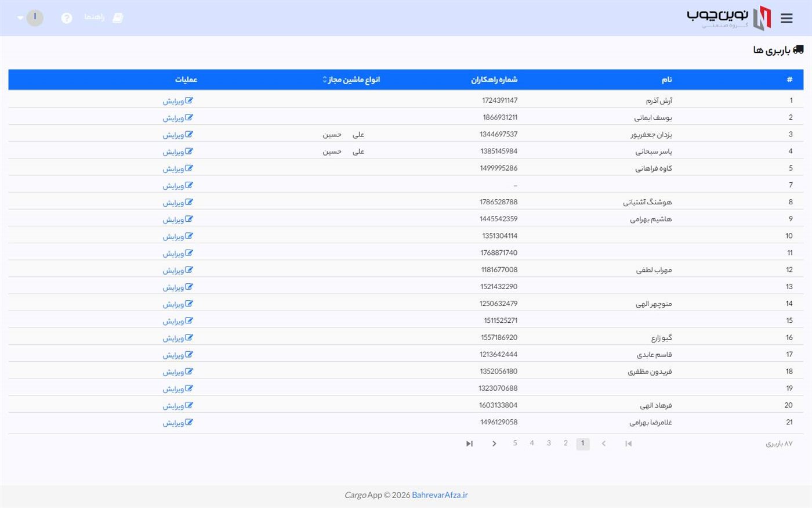Edit row with number 1351304114
The image size is (812, 508).
click(x=177, y=236)
